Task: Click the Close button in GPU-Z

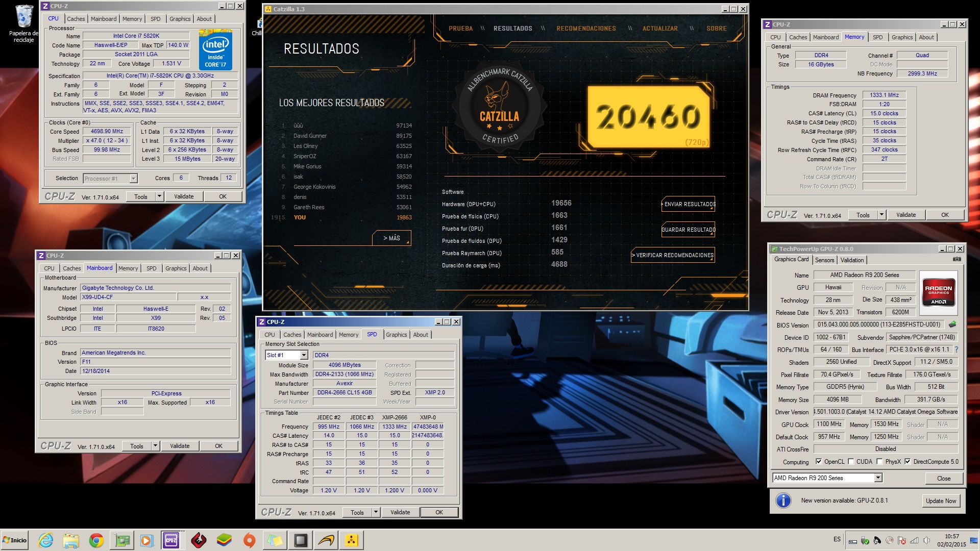Action: pos(944,479)
